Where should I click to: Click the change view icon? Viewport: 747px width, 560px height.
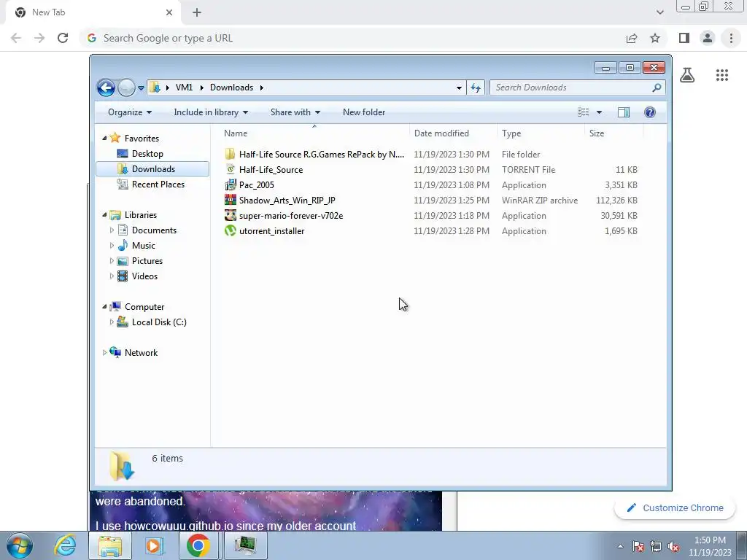click(x=583, y=112)
